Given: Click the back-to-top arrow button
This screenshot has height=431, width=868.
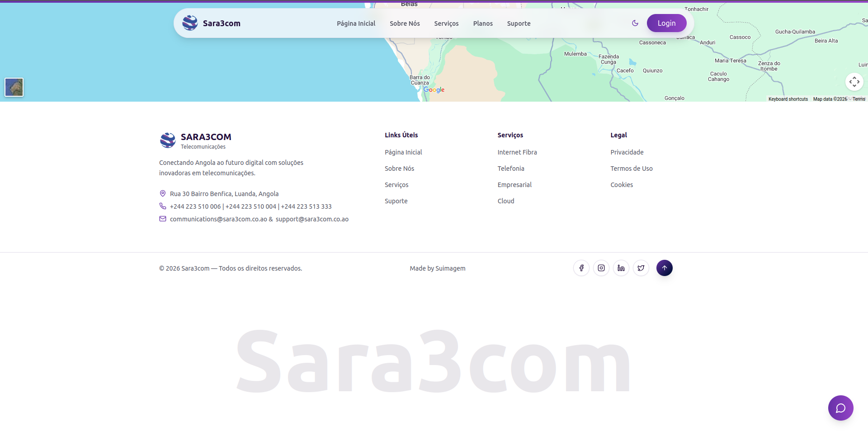Looking at the screenshot, I should tap(665, 268).
